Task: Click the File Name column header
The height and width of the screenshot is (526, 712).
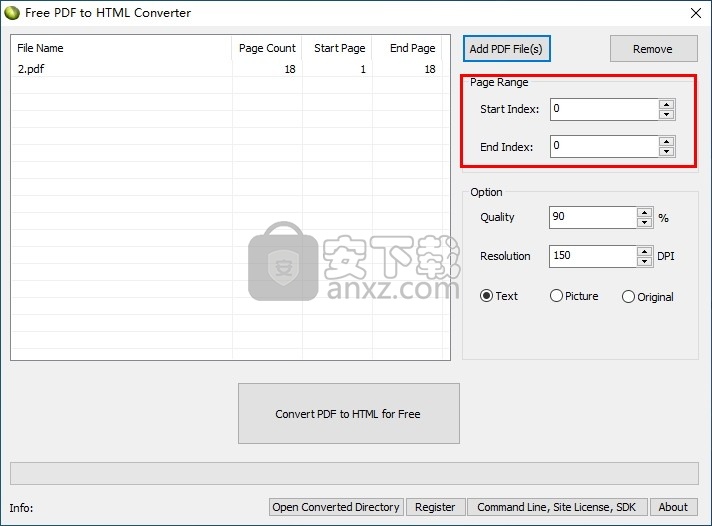Action: (x=121, y=48)
